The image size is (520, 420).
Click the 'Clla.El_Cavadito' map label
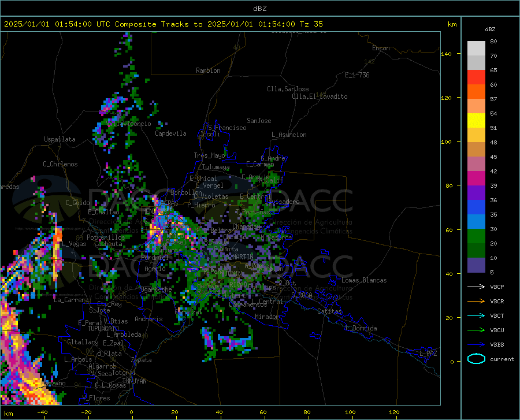pos(320,96)
